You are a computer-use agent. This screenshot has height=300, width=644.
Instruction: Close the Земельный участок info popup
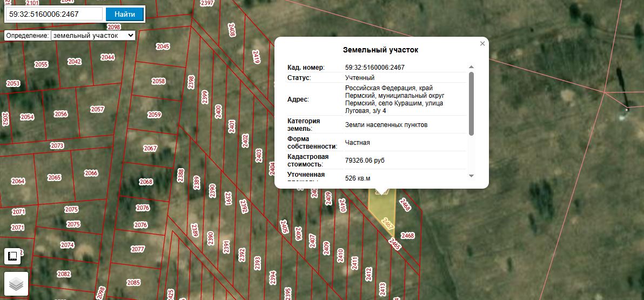click(x=482, y=44)
